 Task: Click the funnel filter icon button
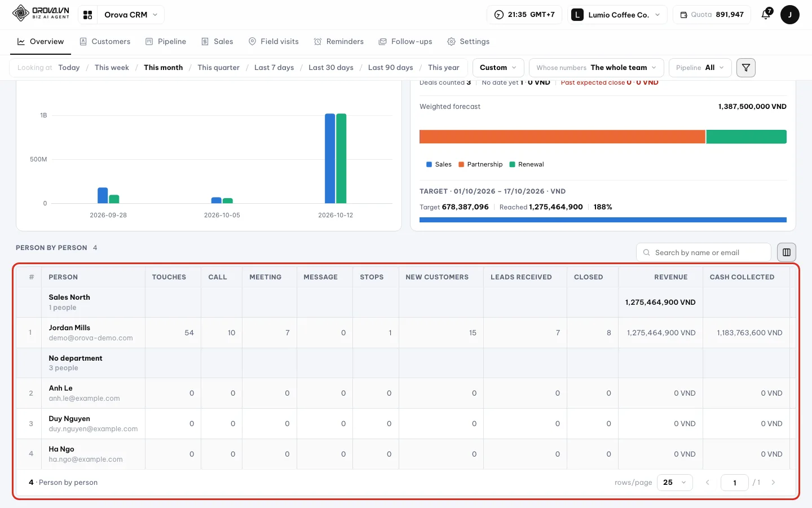click(x=746, y=68)
